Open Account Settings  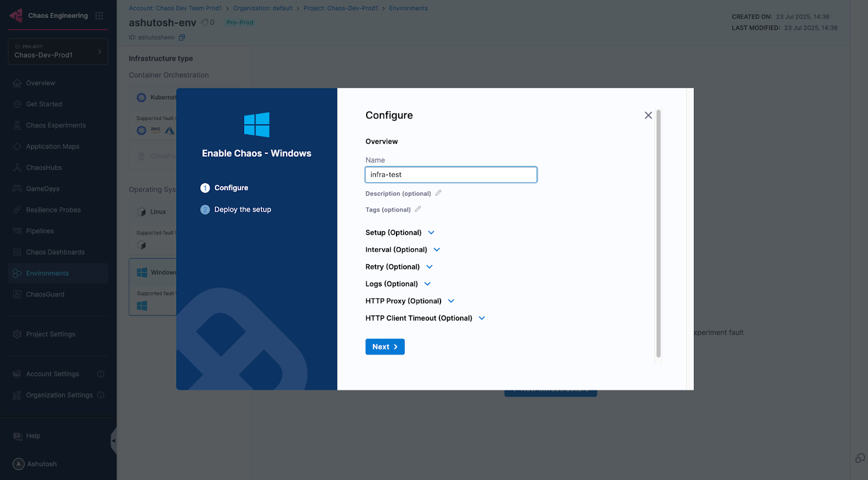[x=53, y=374]
